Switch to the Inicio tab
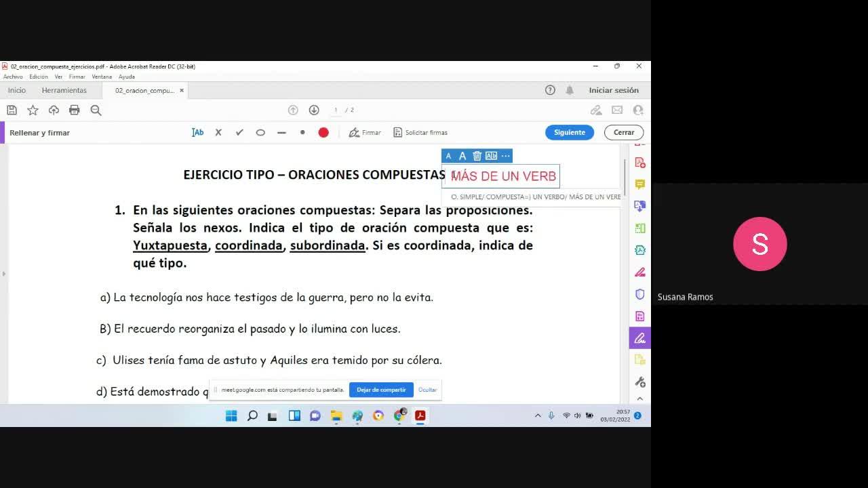Viewport: 868px width, 488px height. [x=17, y=90]
